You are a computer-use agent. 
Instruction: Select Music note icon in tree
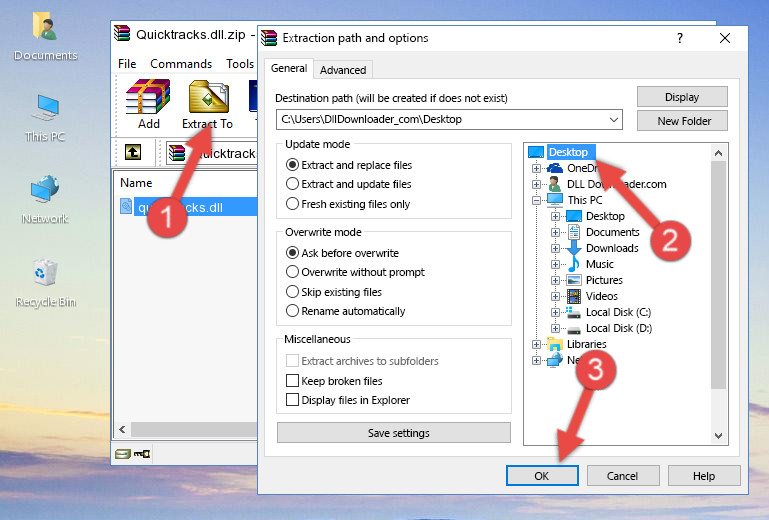click(573, 264)
